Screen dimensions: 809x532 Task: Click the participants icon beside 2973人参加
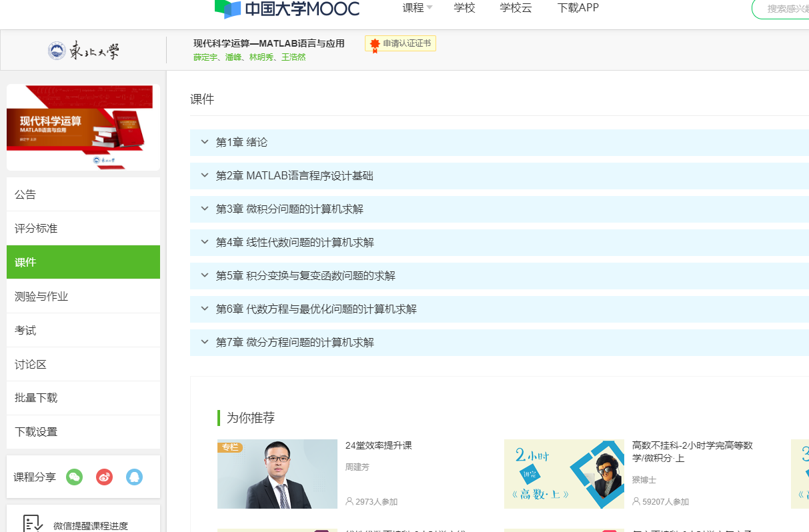[349, 501]
